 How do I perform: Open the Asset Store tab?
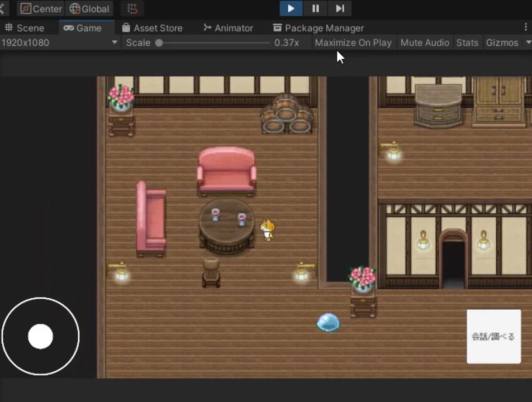(152, 28)
